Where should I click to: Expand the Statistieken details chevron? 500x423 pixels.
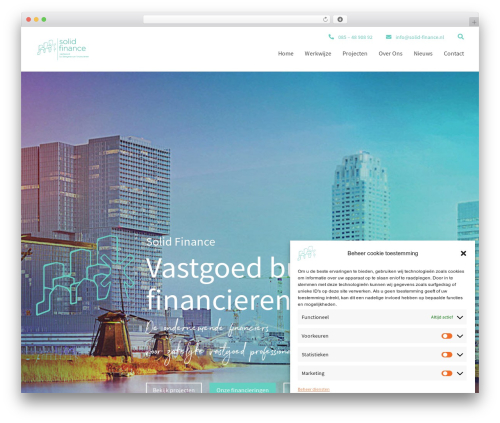coord(460,355)
